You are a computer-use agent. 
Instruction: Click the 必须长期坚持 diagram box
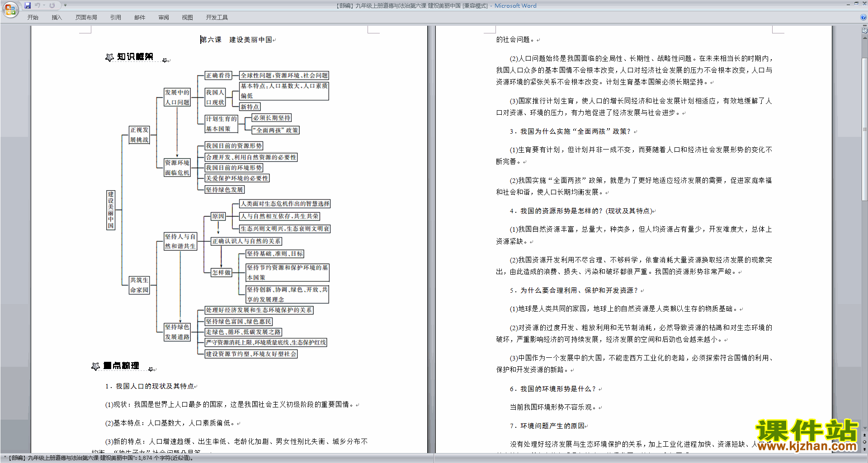pos(272,118)
